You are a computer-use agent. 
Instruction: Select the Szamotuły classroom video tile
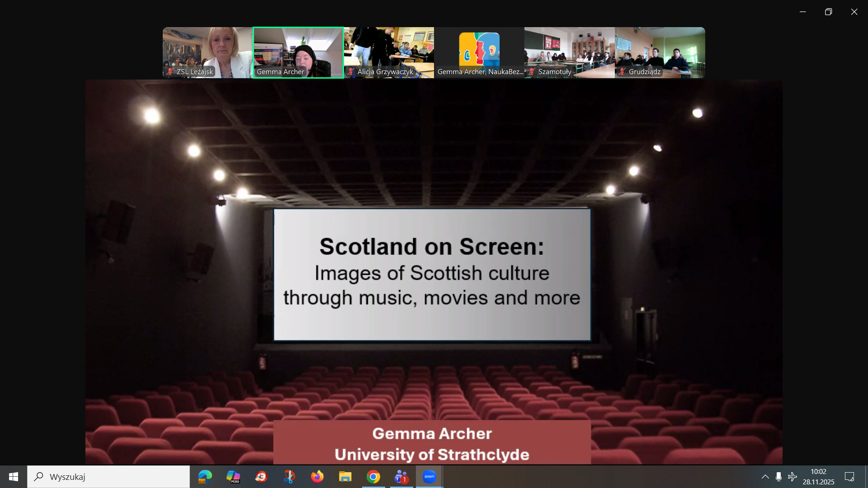tap(569, 52)
